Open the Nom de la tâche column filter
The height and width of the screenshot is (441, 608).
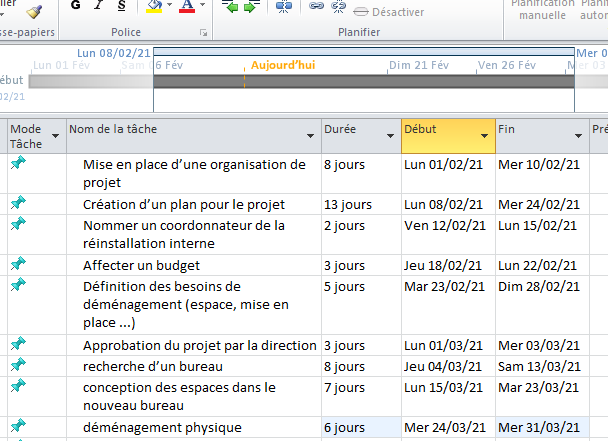pyautogui.click(x=309, y=135)
